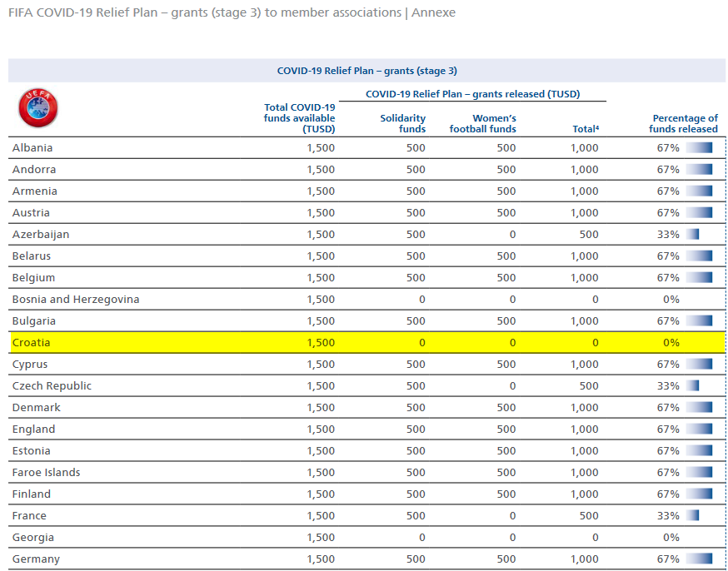
Task: Select the FIFA COVID-19 Relief Plan page title
Action: tap(232, 12)
